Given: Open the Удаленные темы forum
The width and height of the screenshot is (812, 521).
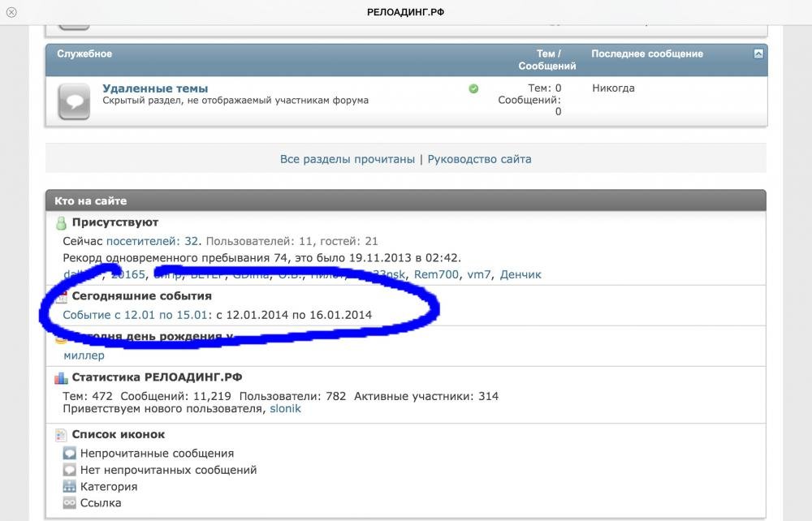Looking at the screenshot, I should pyautogui.click(x=155, y=88).
